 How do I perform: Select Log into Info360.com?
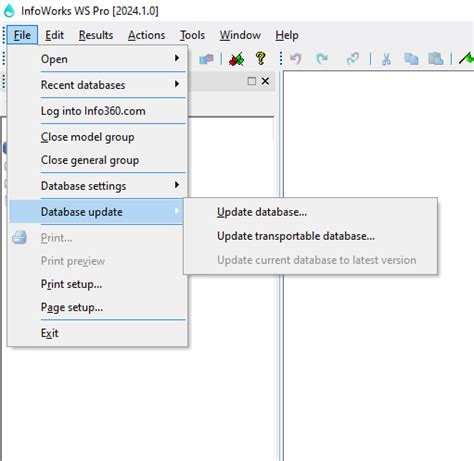(x=97, y=111)
